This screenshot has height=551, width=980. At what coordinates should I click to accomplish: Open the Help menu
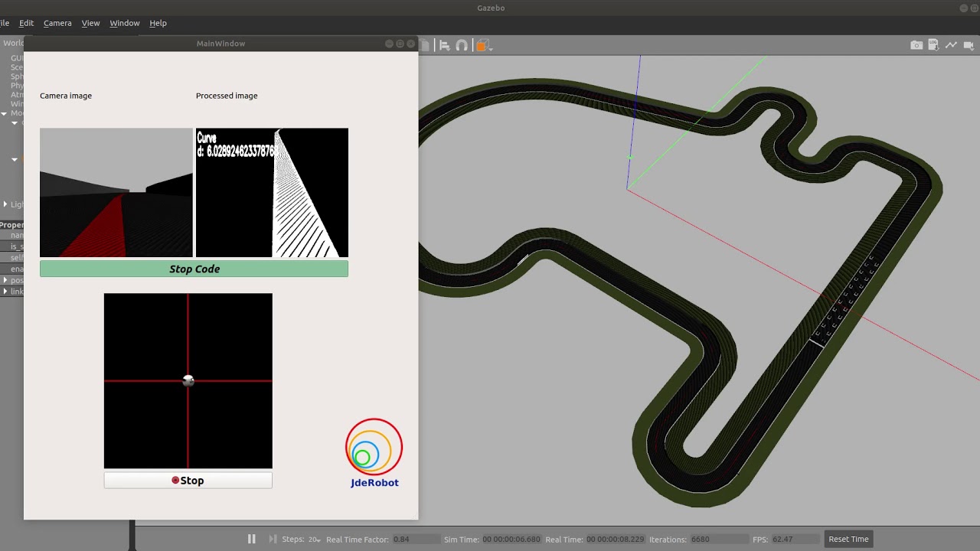point(158,23)
